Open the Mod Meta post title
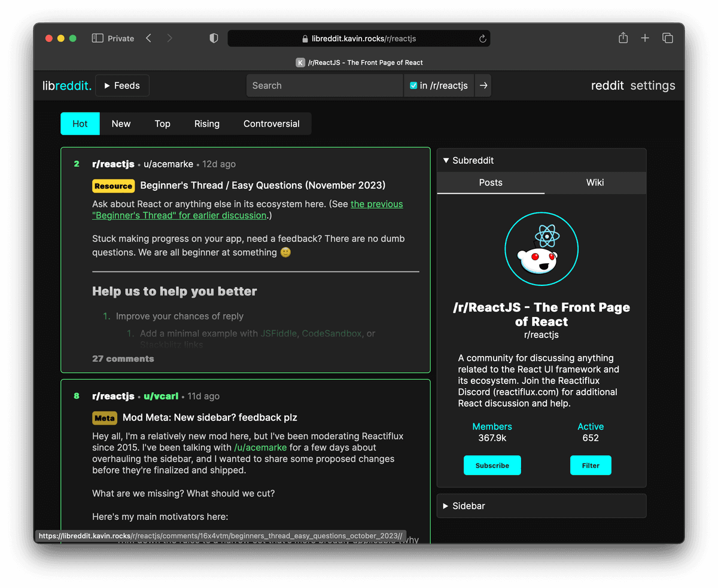 pyautogui.click(x=210, y=418)
